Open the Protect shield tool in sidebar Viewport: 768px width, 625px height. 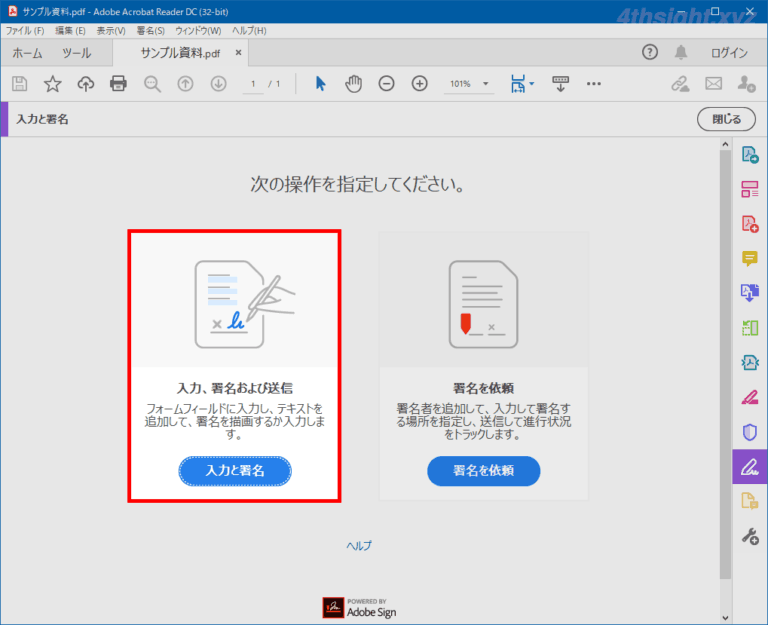point(749,432)
